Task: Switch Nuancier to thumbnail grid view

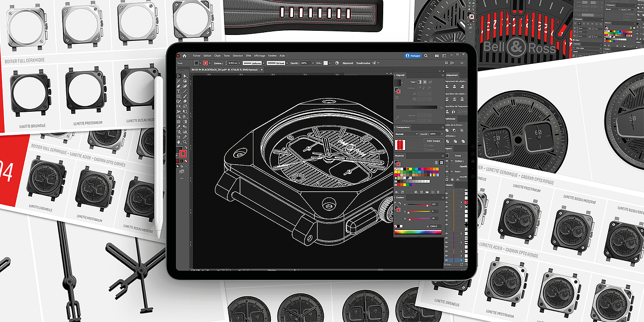Action: pos(442,162)
